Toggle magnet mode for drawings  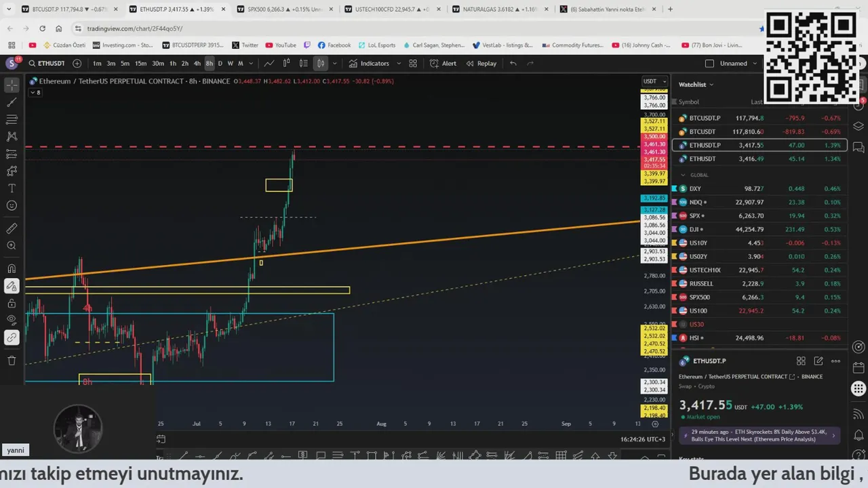click(x=12, y=268)
